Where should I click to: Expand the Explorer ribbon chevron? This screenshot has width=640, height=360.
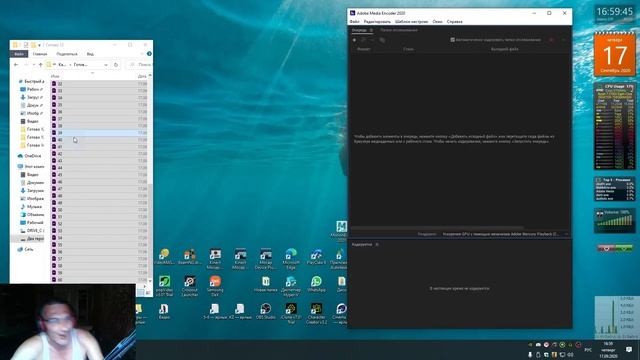(x=142, y=53)
